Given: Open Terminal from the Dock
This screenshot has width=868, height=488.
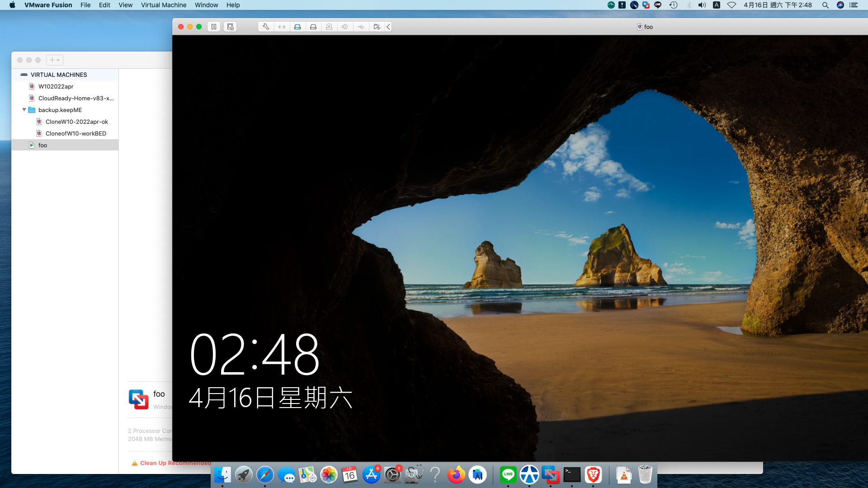Looking at the screenshot, I should (x=571, y=475).
